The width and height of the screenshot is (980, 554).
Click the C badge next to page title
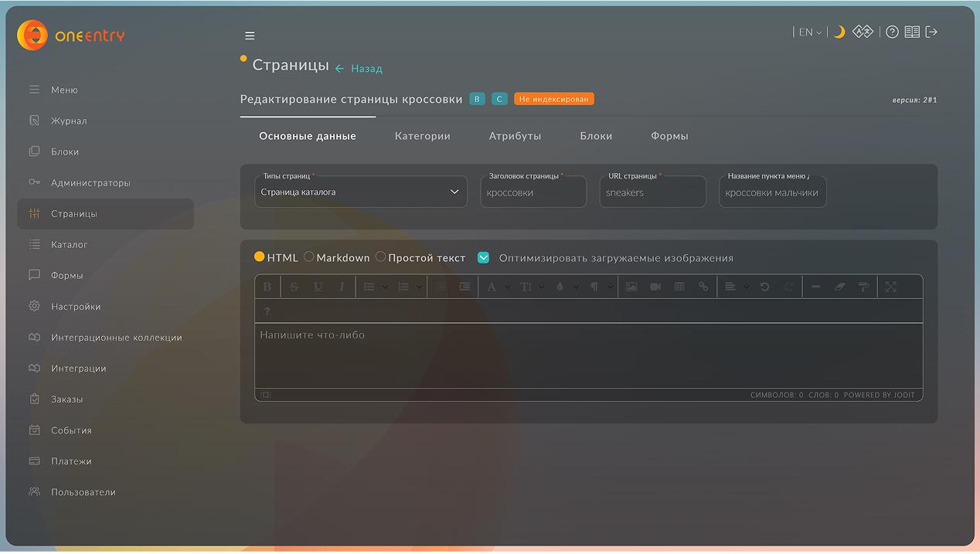click(499, 99)
